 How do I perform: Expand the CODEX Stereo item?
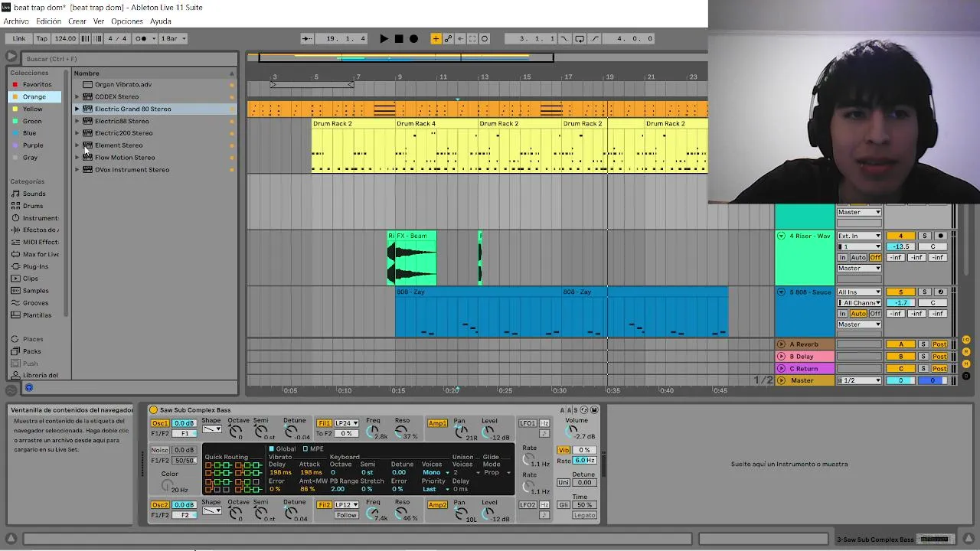pos(77,96)
